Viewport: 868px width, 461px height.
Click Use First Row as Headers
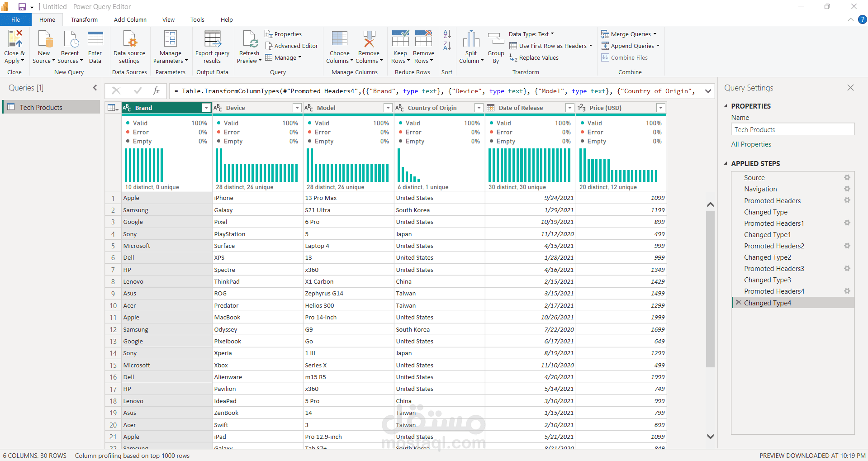pyautogui.click(x=550, y=46)
